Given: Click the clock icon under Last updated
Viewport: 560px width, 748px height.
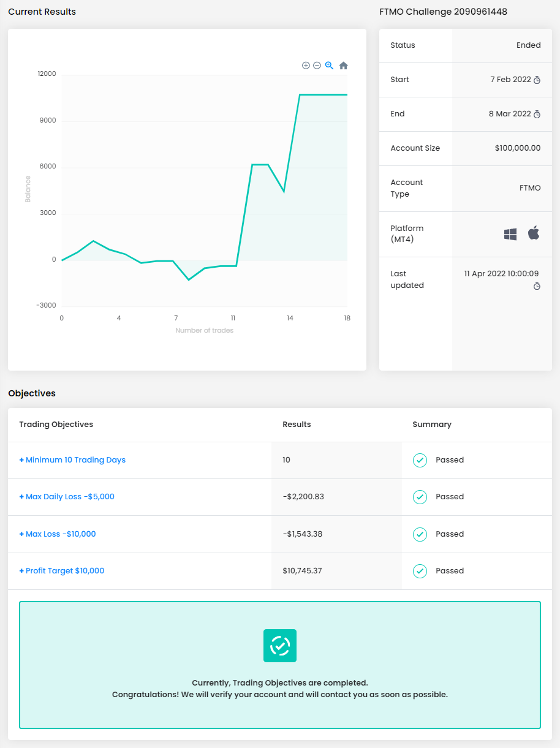Looking at the screenshot, I should pyautogui.click(x=537, y=286).
